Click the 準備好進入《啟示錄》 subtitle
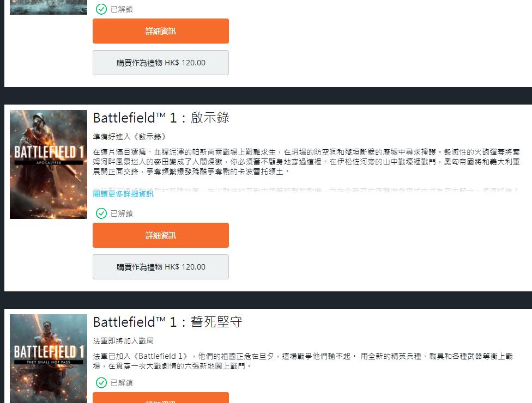 tap(130, 137)
